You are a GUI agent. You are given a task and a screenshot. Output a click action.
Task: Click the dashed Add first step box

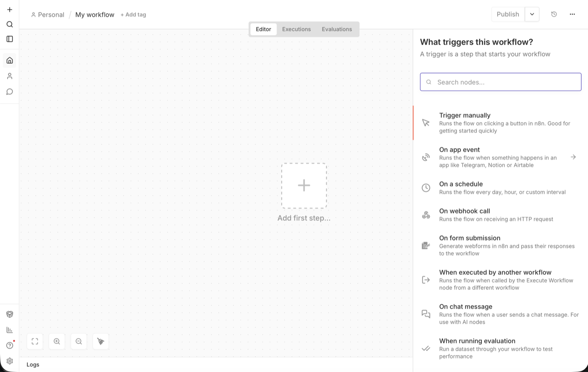point(304,186)
